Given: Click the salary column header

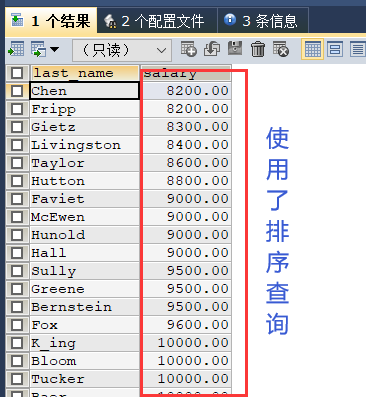Looking at the screenshot, I should (186, 73).
